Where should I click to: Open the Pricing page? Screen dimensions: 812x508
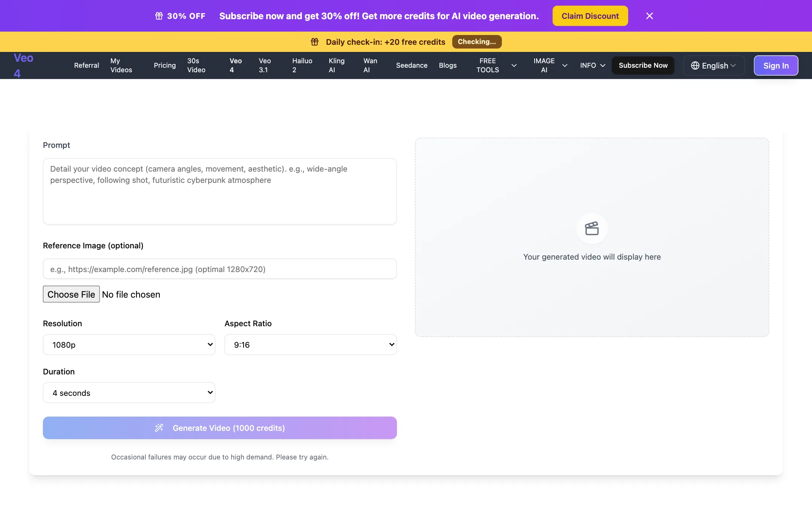165,65
